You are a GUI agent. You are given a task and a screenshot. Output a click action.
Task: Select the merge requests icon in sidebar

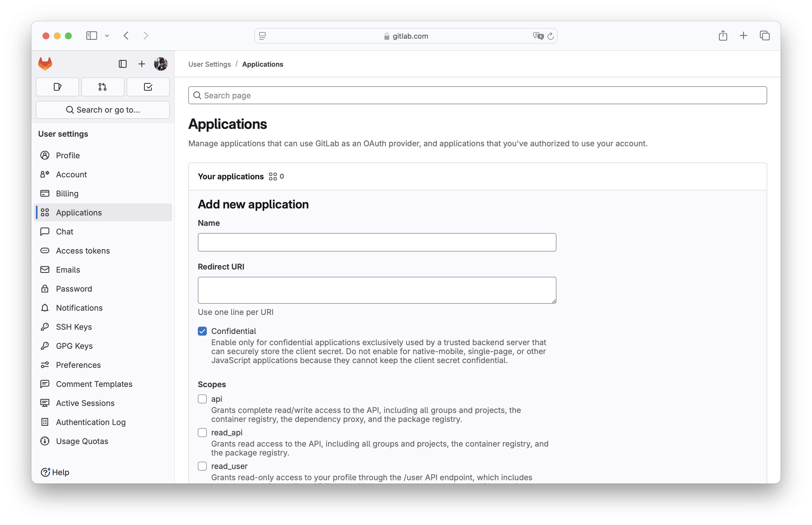(x=102, y=87)
